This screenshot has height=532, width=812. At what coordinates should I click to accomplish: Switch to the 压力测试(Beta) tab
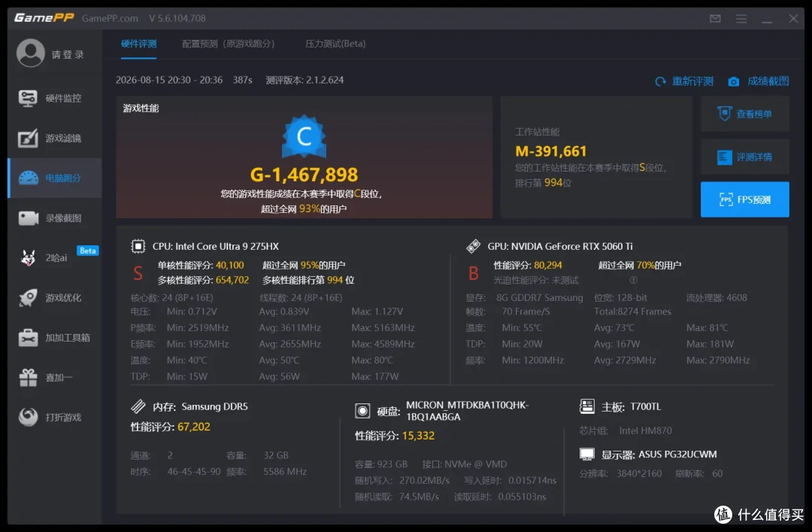tap(335, 44)
